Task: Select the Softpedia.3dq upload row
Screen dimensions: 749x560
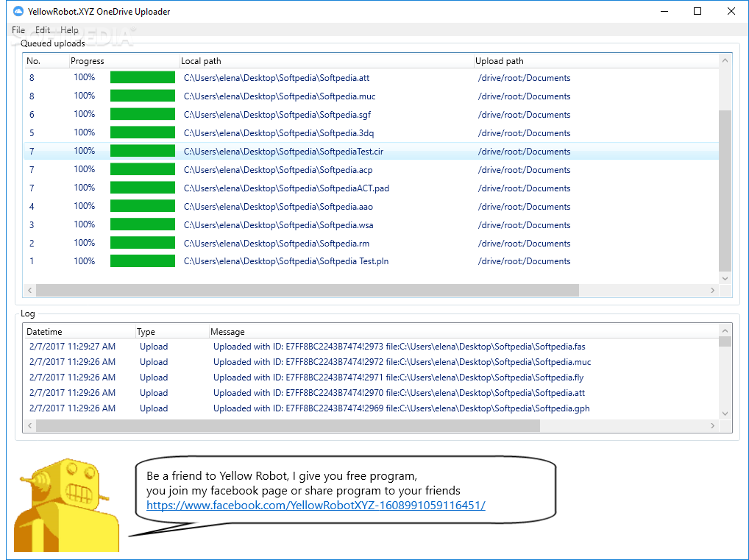Action: (x=371, y=133)
